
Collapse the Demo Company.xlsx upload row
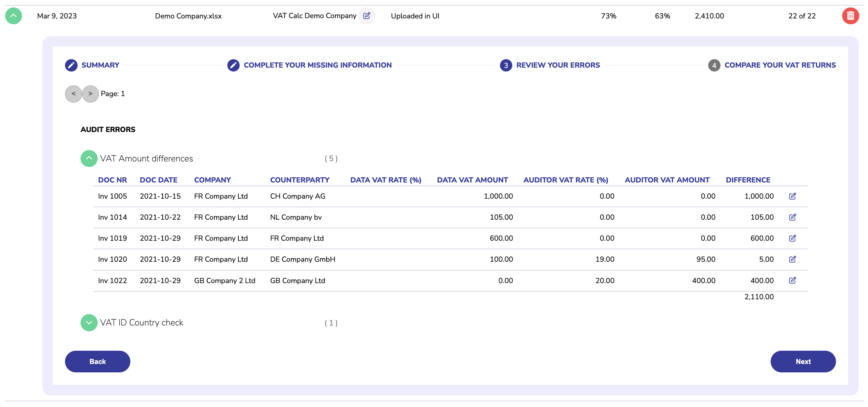14,16
